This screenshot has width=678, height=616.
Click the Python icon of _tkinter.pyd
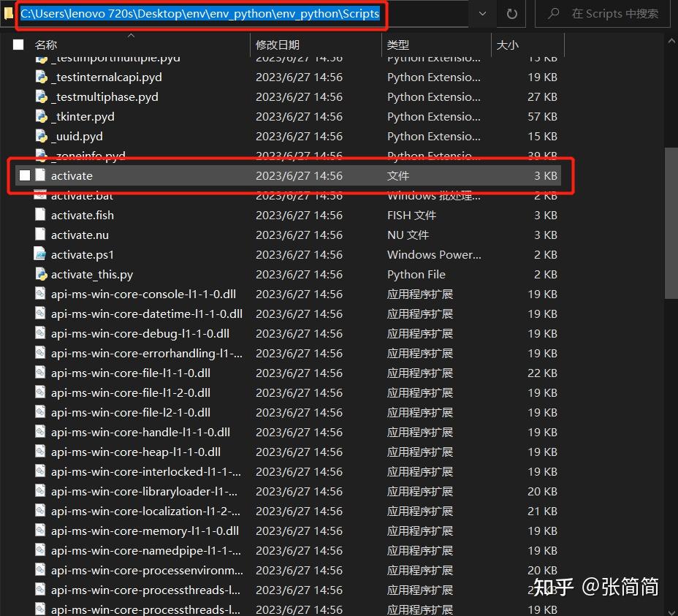click(41, 116)
